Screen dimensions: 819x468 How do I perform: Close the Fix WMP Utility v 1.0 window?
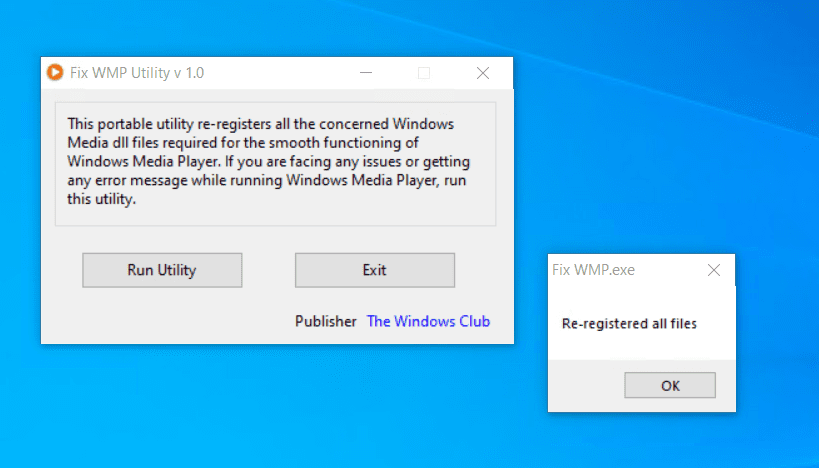[x=483, y=73]
